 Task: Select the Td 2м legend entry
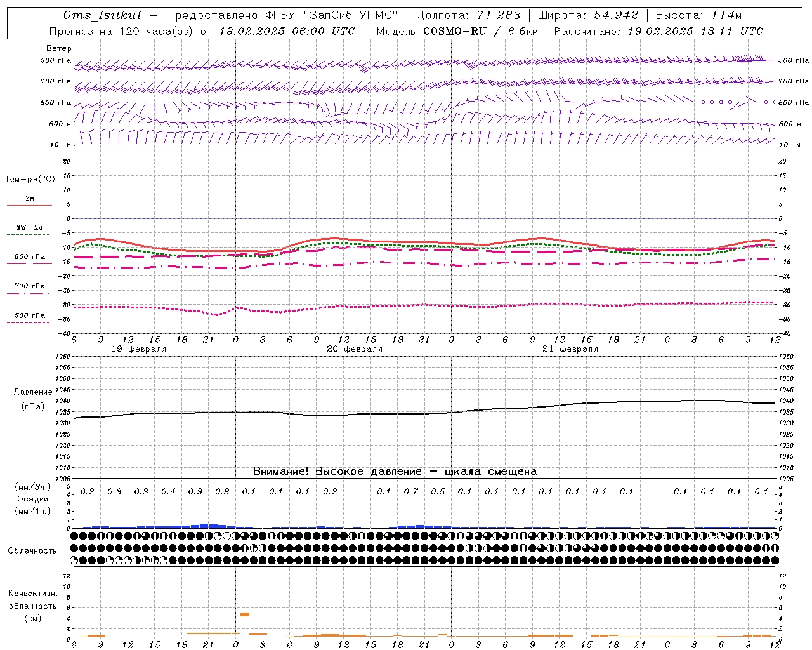(x=30, y=227)
